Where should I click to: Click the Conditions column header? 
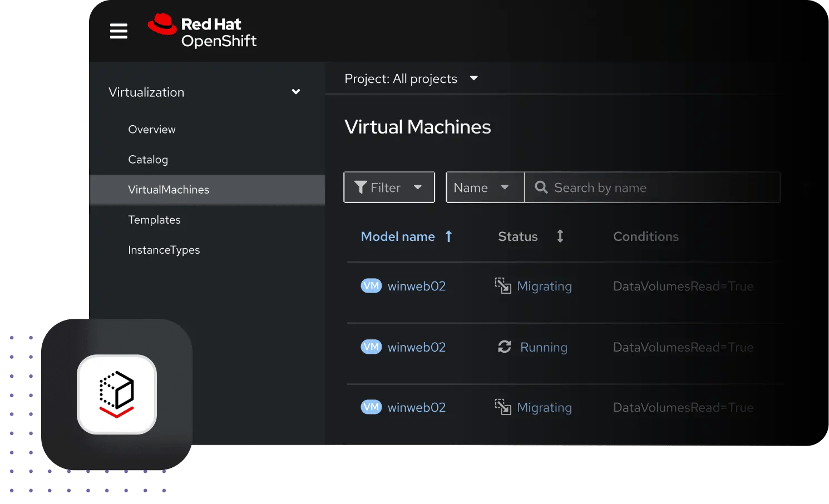646,236
